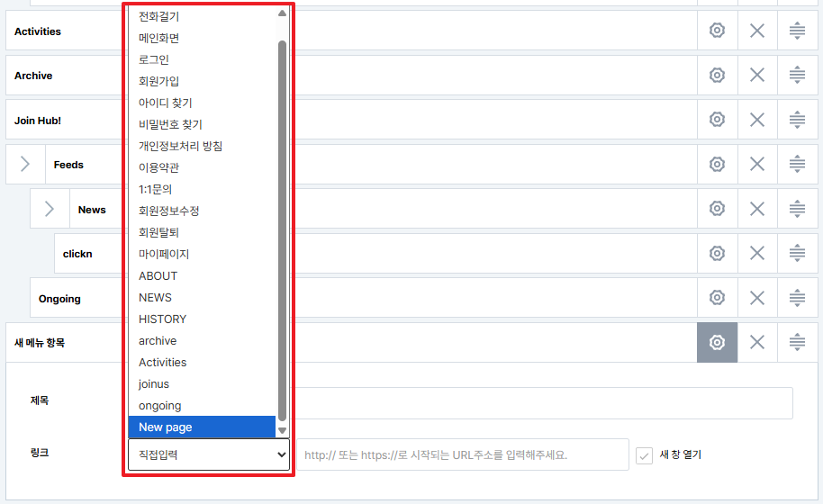Close settings via highlighted gear of 새 메뉴 항목
Image resolution: width=823 pixels, height=504 pixels.
[x=717, y=343]
